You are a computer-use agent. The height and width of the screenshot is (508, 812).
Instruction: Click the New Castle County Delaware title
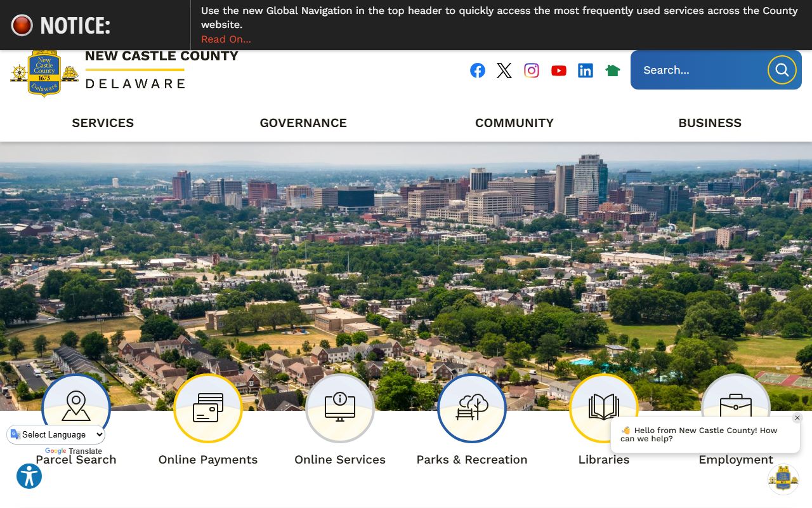(x=162, y=70)
